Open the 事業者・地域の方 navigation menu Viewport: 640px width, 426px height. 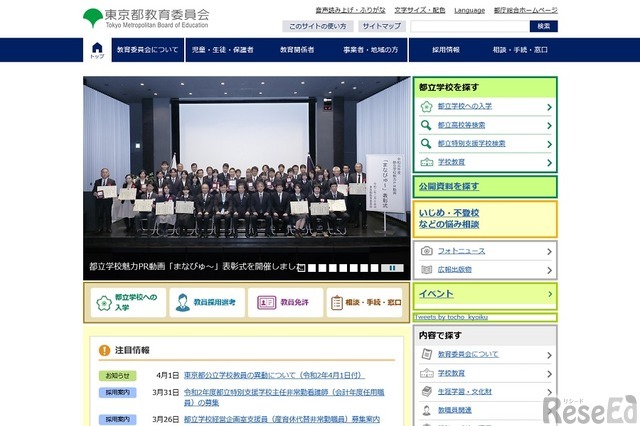coord(371,50)
